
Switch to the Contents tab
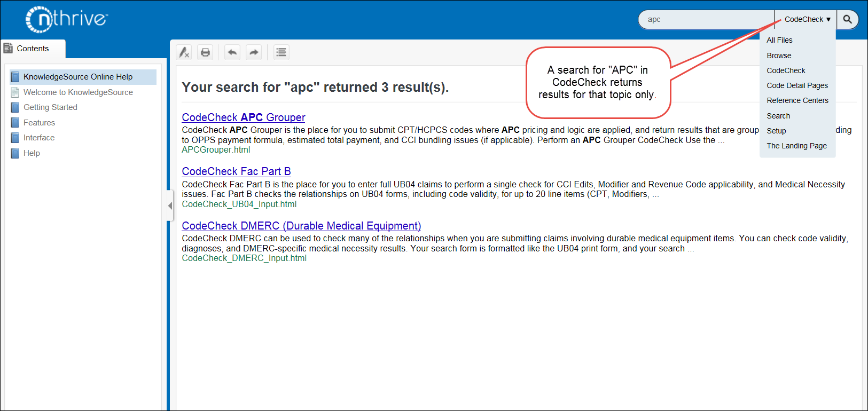(33, 49)
